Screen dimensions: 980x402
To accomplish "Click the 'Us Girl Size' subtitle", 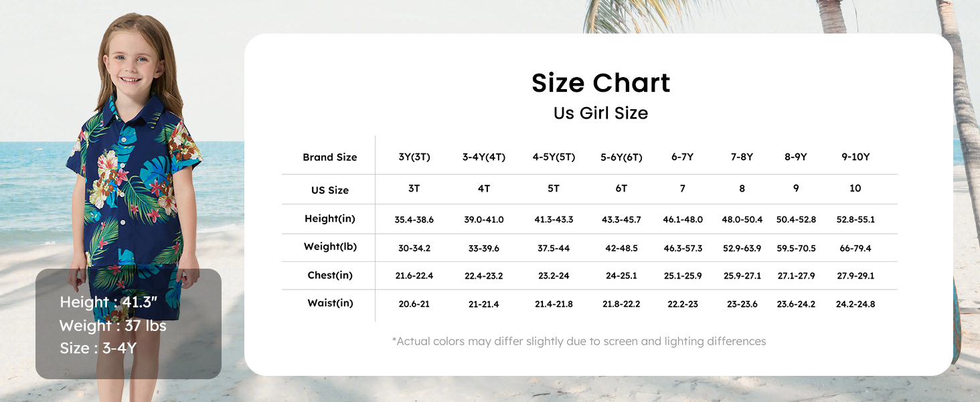I will pos(600,113).
